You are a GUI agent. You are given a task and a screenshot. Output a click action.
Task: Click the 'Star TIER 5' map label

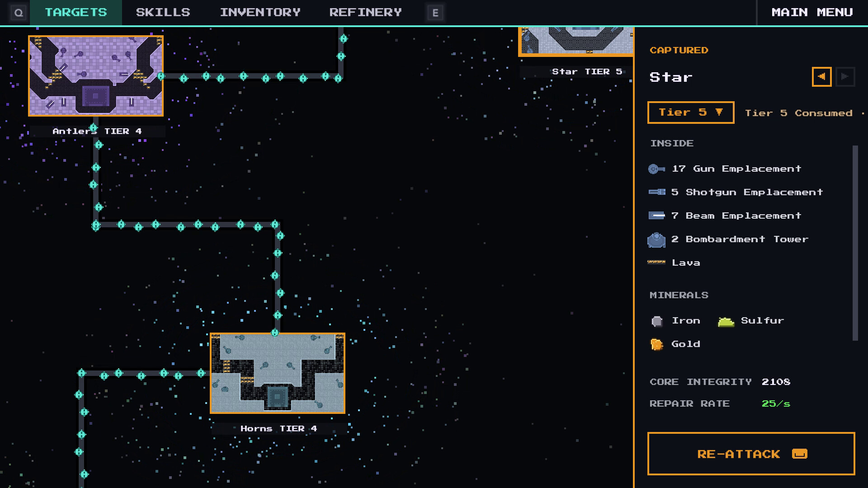coord(587,71)
